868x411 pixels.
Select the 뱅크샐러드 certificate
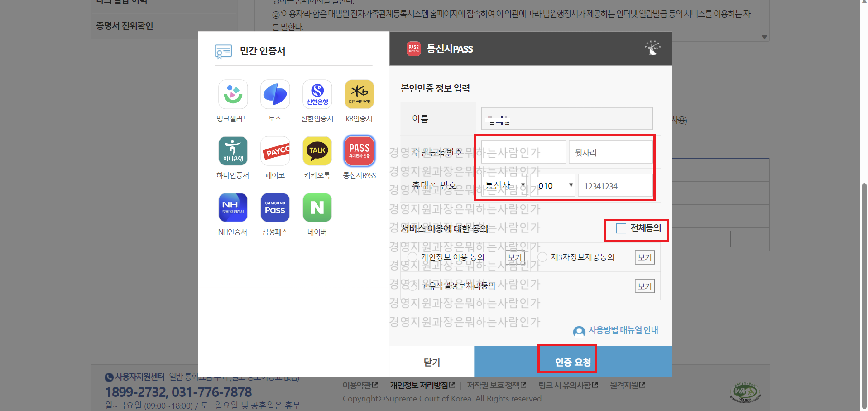click(232, 95)
